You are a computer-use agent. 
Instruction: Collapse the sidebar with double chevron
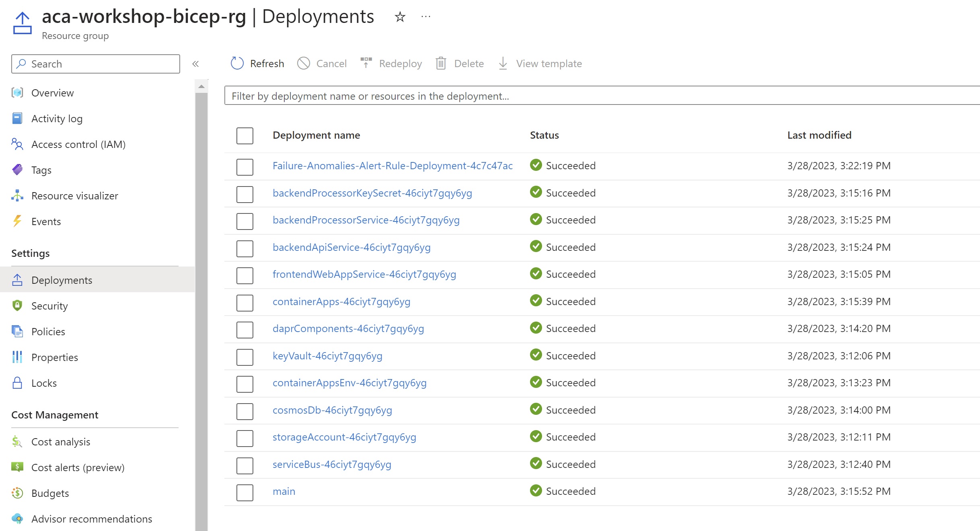pyautogui.click(x=195, y=64)
